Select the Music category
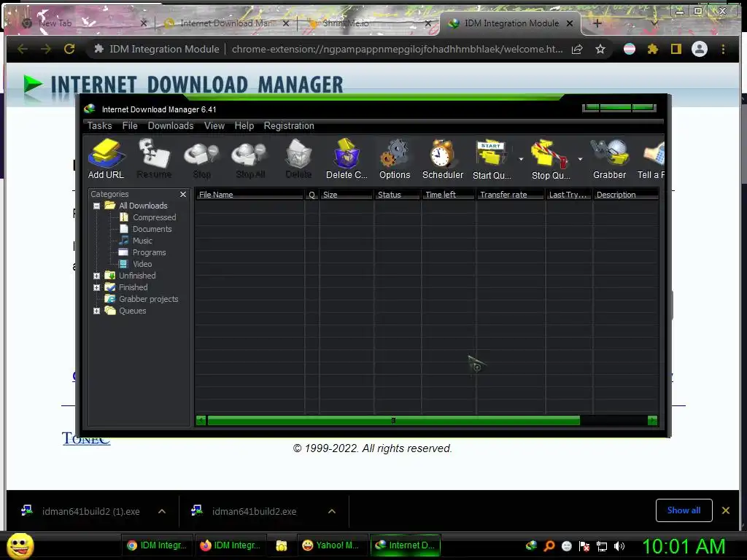Screen dimensions: 747x560 [142, 241]
